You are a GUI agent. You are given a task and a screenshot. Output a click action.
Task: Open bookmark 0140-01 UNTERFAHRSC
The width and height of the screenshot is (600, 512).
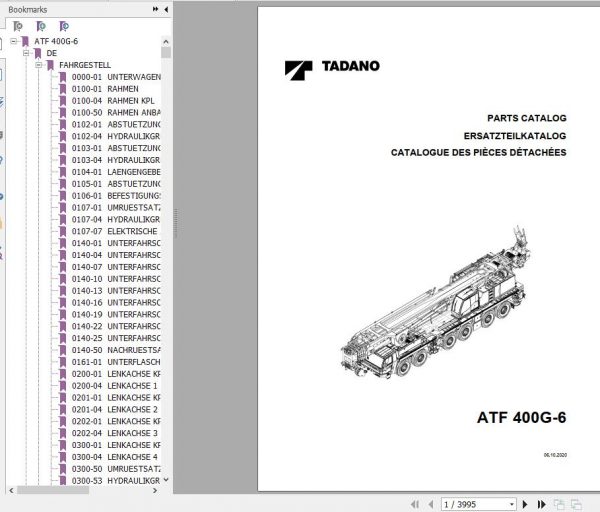(116, 243)
